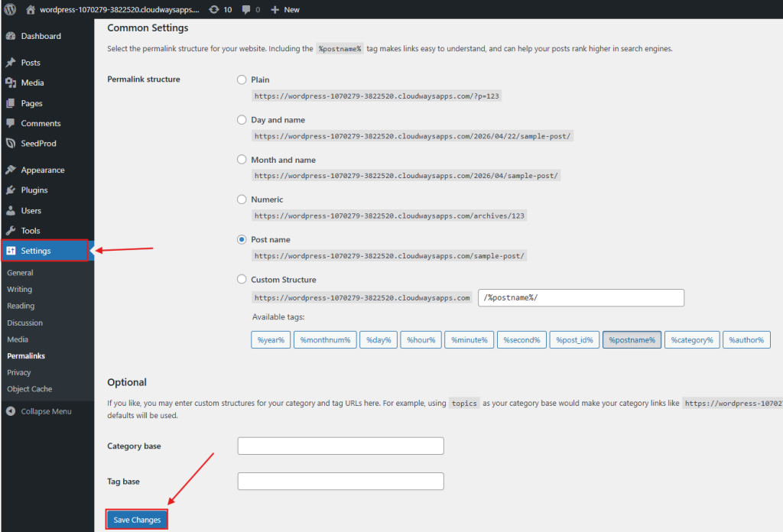Click the Users menu label
Viewport: 783px width, 532px height.
tap(31, 211)
